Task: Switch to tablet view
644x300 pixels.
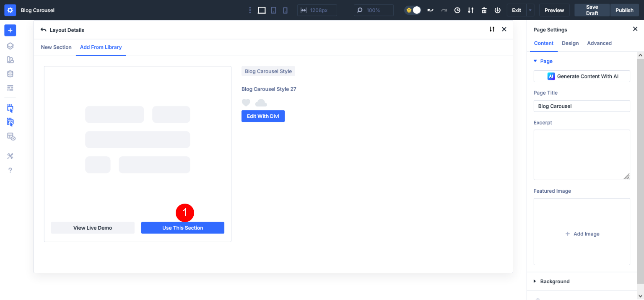Action: coord(273,10)
